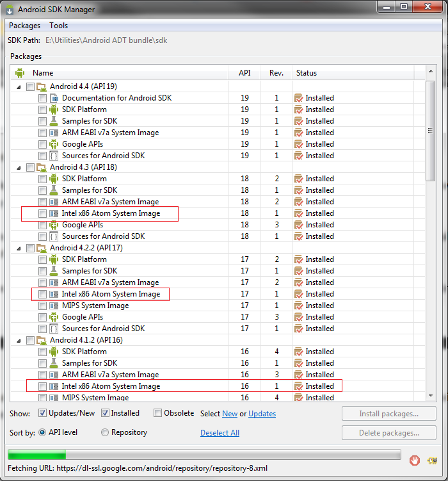Select the ARM EABI v7a System Image API 16 row
Viewport: 448px width, 481px height.
point(218,375)
